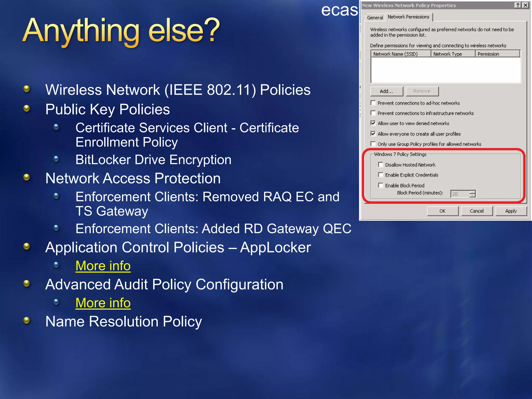Close the Wireless Network Policy dialog
This screenshot has height=399, width=532.
(x=525, y=5)
